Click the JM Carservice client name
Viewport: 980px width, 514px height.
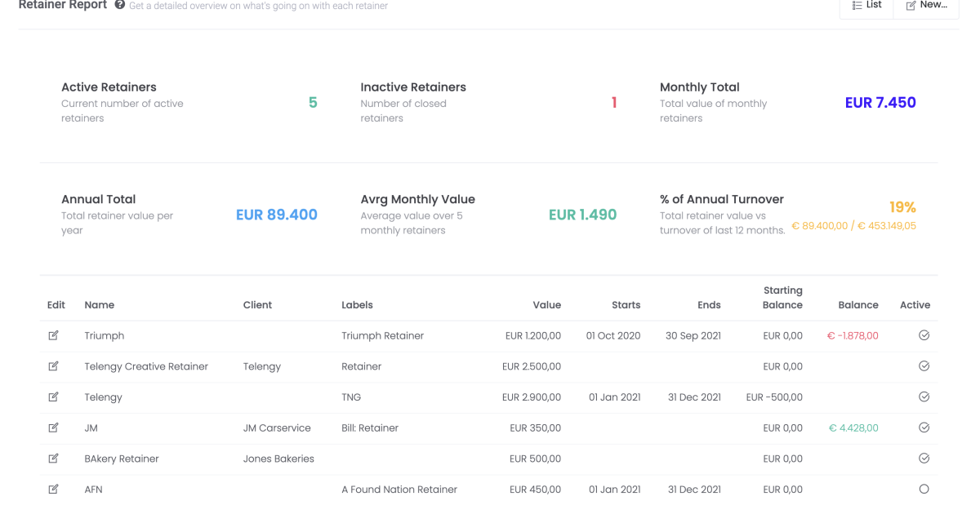coord(277,428)
